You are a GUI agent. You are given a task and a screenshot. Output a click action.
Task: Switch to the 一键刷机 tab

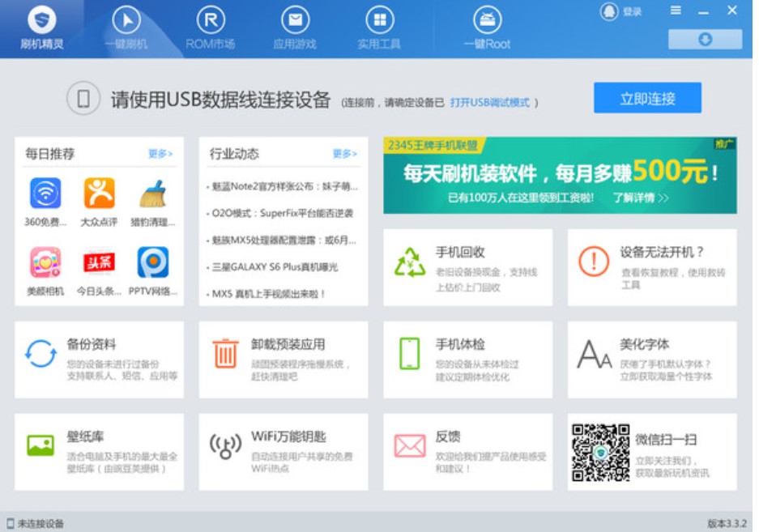(126, 29)
